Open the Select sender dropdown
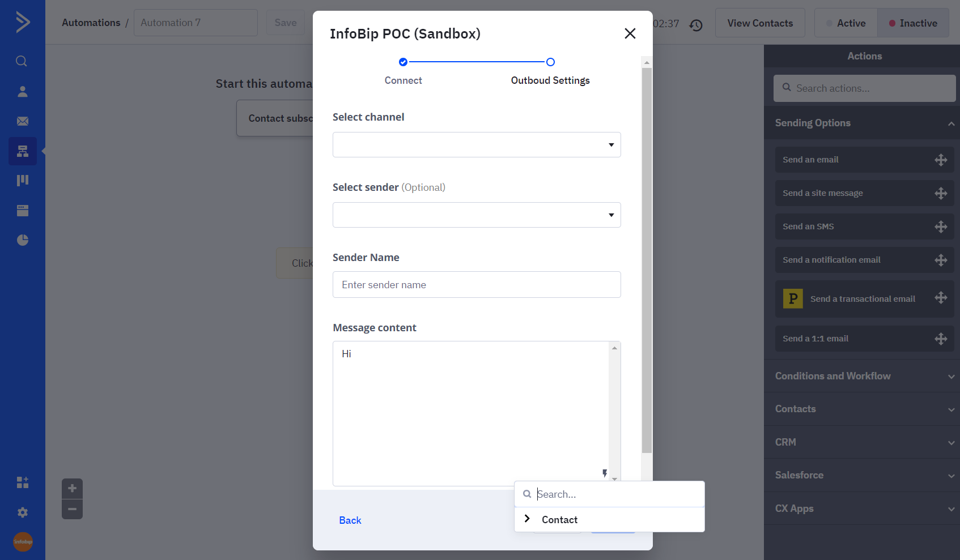This screenshot has width=960, height=560. click(x=477, y=215)
